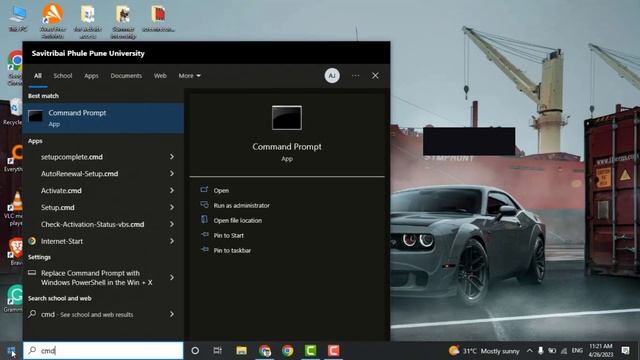This screenshot has height=360, width=640.
Task: Click the Open action icon
Action: [204, 190]
